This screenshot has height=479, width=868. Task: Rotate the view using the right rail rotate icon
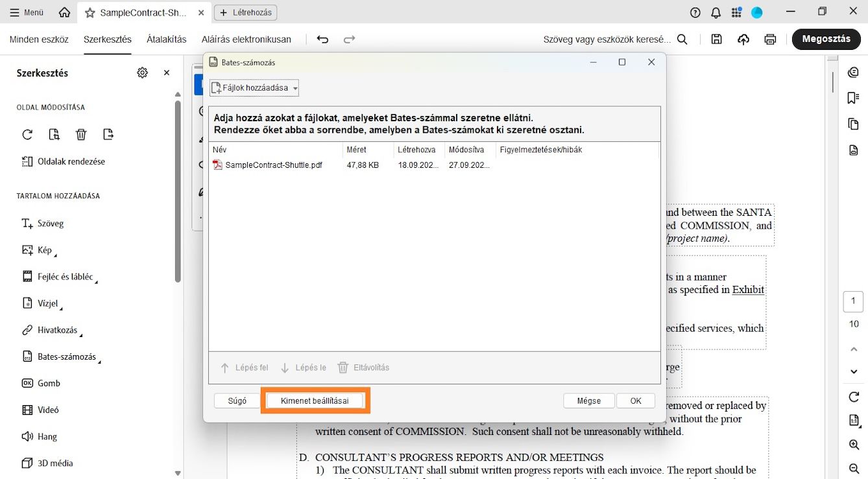click(x=854, y=397)
